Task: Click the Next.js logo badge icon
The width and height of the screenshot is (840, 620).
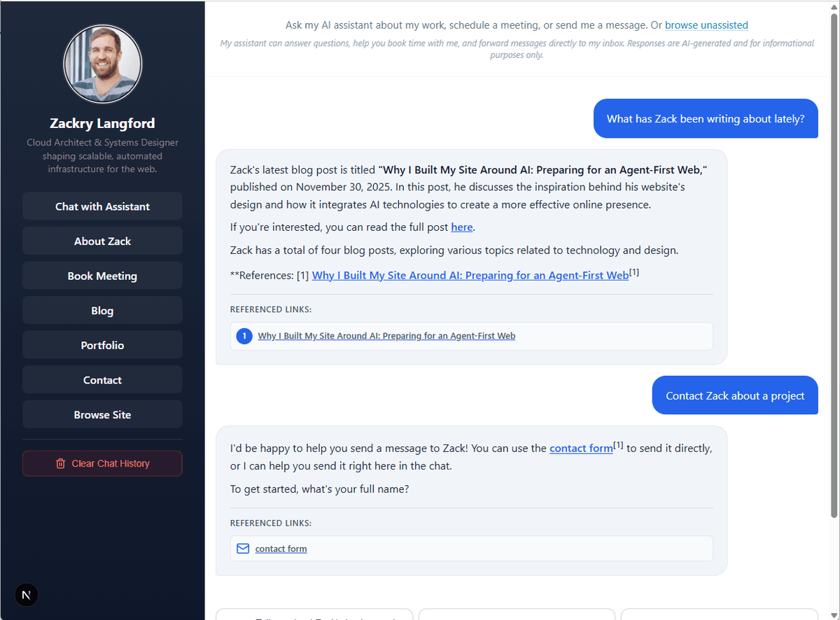Action: click(27, 595)
